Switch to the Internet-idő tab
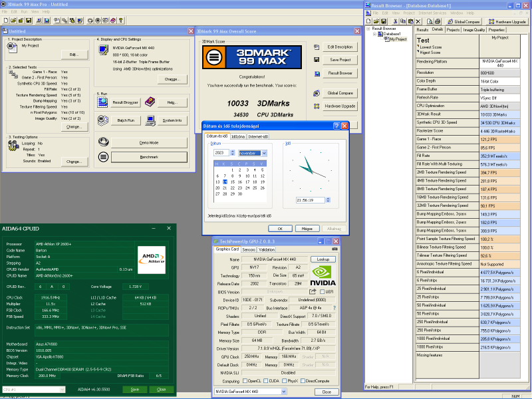The height and width of the screenshot is (399, 532). pyautogui.click(x=258, y=136)
